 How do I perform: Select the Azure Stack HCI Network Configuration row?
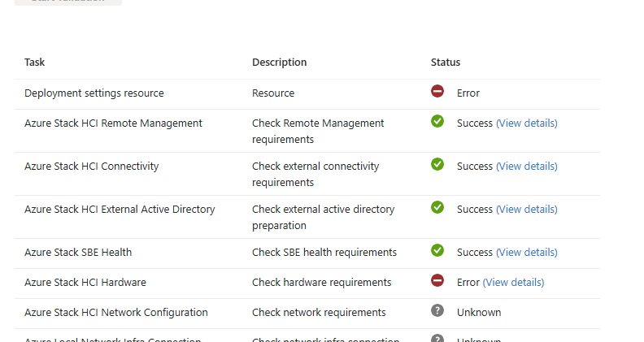[x=307, y=314]
